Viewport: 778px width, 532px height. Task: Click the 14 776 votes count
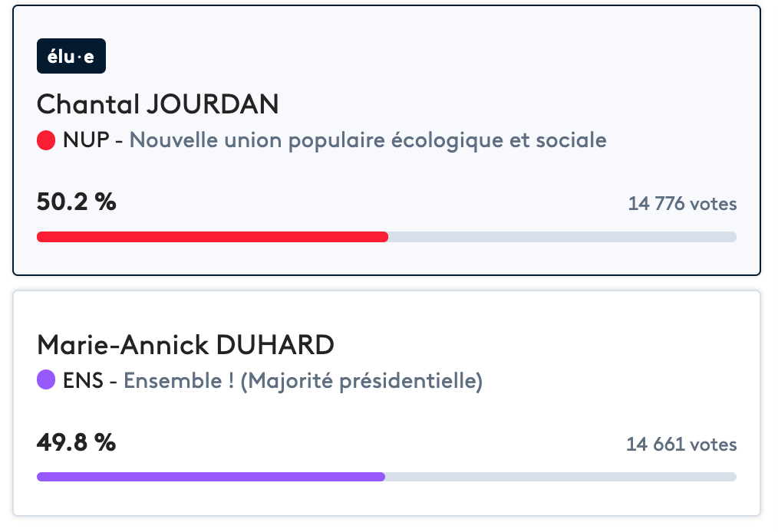682,204
